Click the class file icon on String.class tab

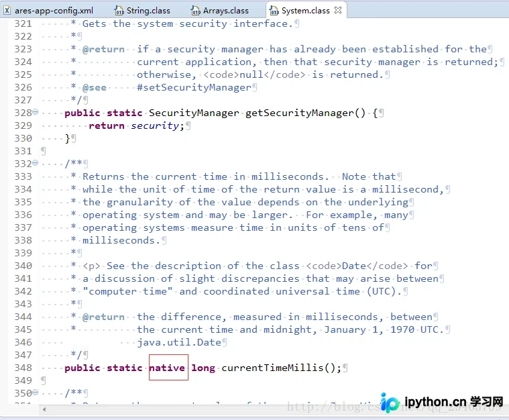pos(119,11)
